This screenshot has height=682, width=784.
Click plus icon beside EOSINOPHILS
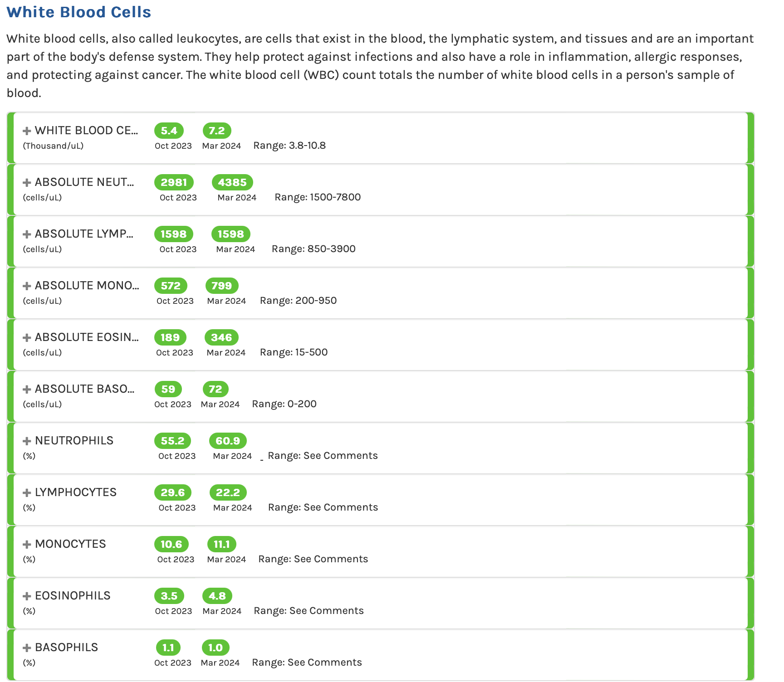(27, 596)
